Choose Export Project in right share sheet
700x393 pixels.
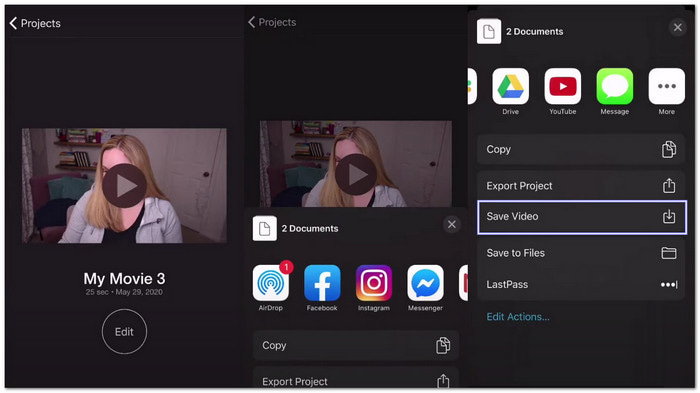[581, 186]
